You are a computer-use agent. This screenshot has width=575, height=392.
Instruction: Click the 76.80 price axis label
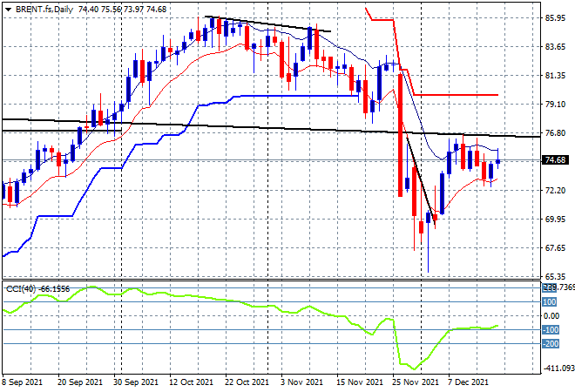(x=555, y=133)
